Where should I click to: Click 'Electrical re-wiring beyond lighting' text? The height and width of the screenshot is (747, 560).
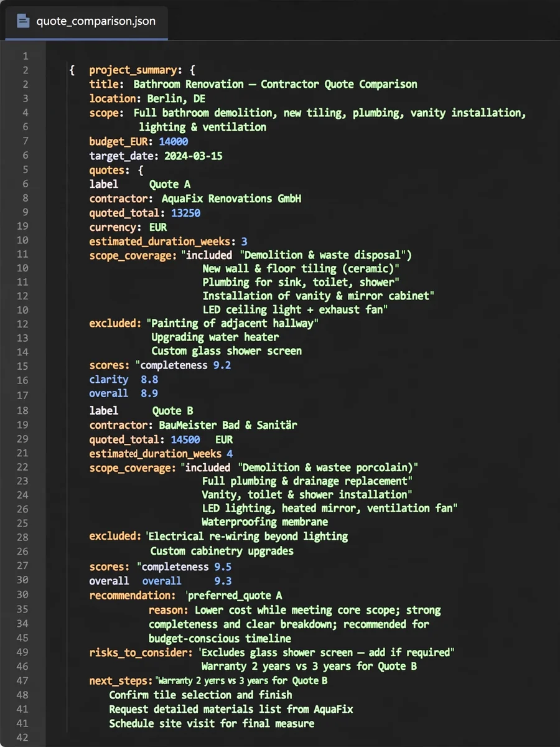[x=248, y=536]
